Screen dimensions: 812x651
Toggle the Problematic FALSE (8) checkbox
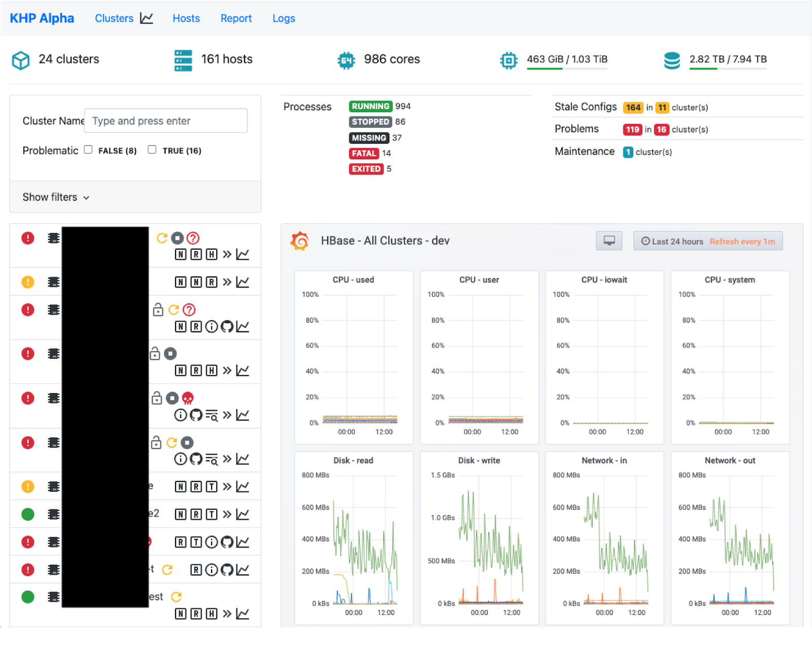[88, 150]
